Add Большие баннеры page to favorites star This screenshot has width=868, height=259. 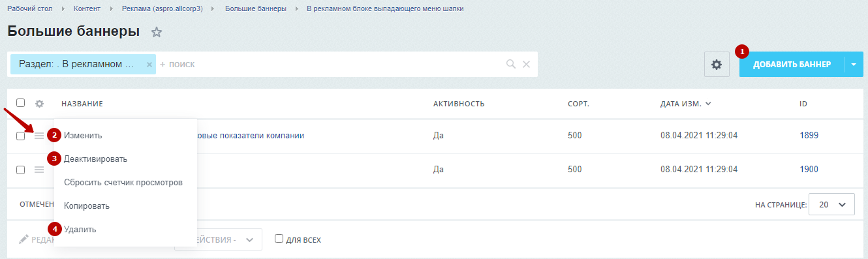coord(157,32)
